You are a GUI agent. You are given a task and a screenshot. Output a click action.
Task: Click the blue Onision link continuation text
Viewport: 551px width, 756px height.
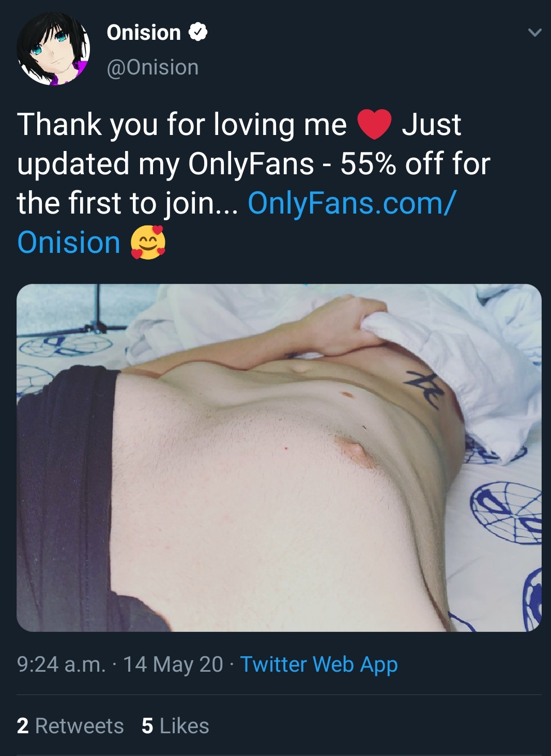pos(69,243)
